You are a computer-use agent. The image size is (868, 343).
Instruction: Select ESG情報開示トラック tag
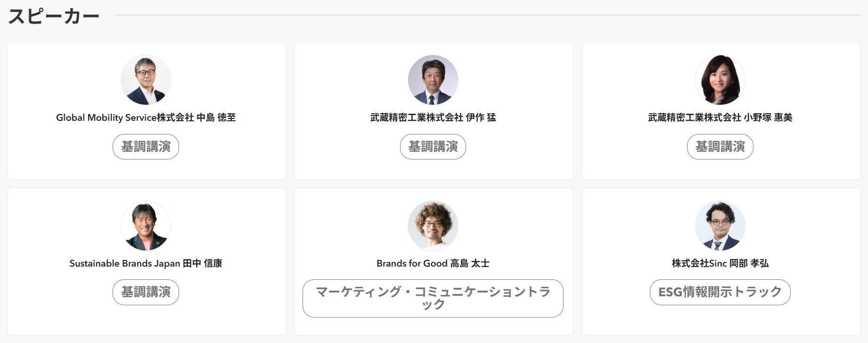pyautogui.click(x=720, y=292)
